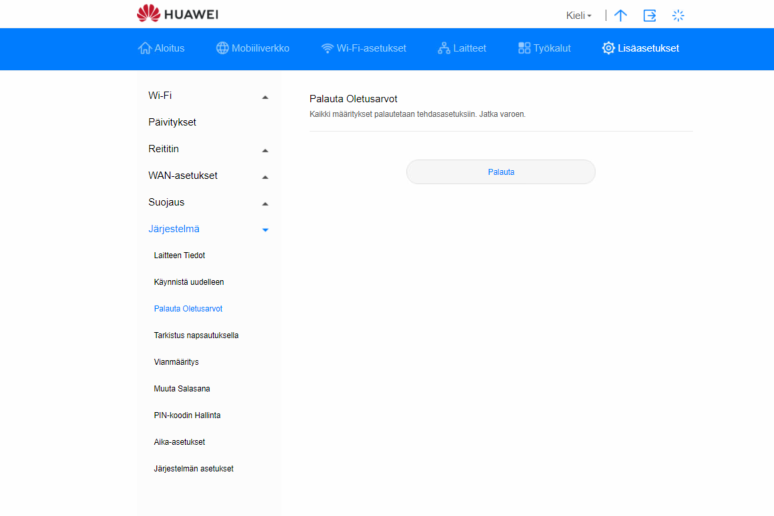
Task: Select Käynnistä uudelleen in the sidebar
Action: tap(188, 282)
